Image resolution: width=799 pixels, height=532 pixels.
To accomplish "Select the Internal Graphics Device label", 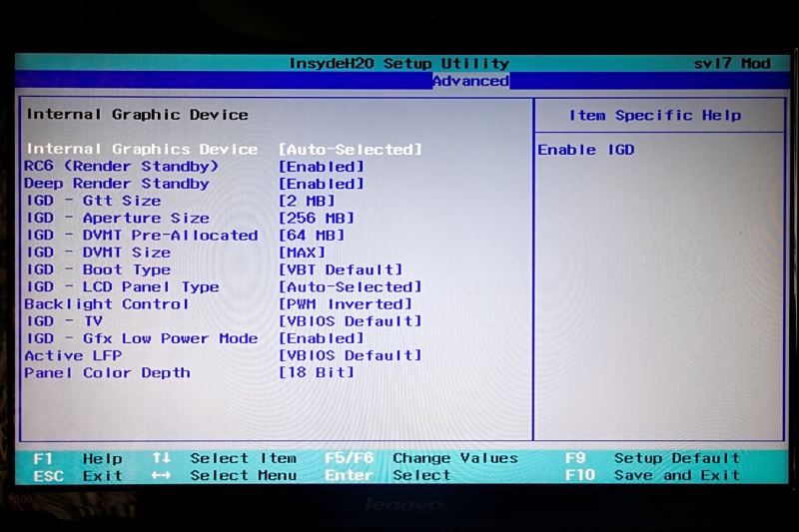I will click(x=142, y=149).
